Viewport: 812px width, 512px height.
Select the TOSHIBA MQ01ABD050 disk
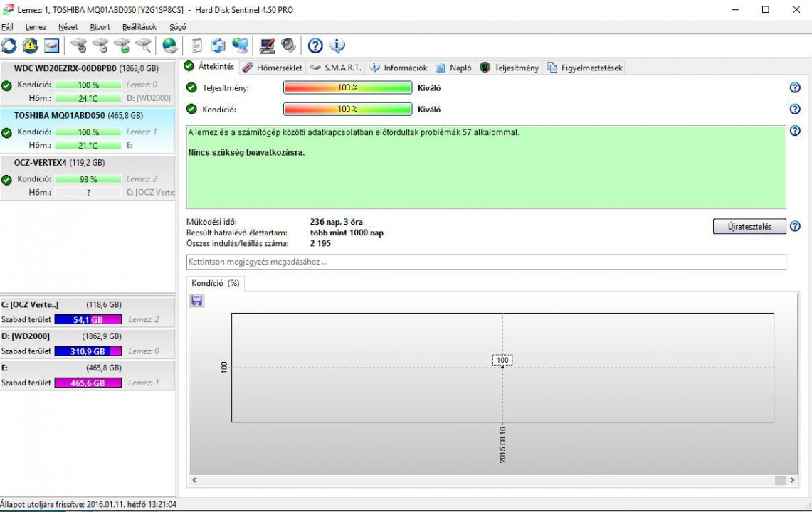point(87,130)
